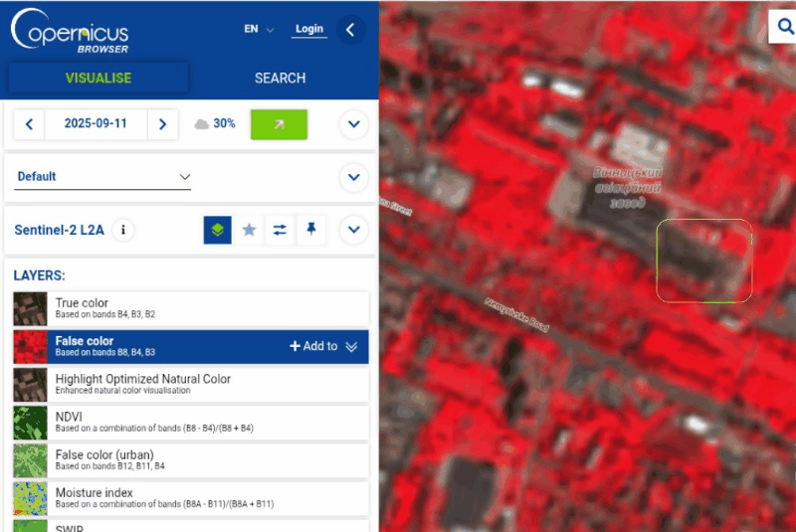Click the Login link
The image size is (796, 532).
pyautogui.click(x=309, y=29)
